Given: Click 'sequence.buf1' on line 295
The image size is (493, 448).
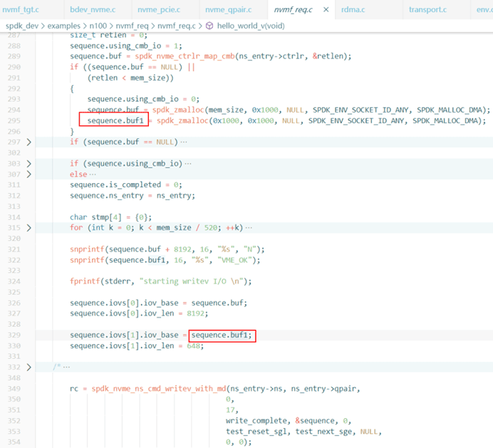Looking at the screenshot, I should click(x=115, y=120).
